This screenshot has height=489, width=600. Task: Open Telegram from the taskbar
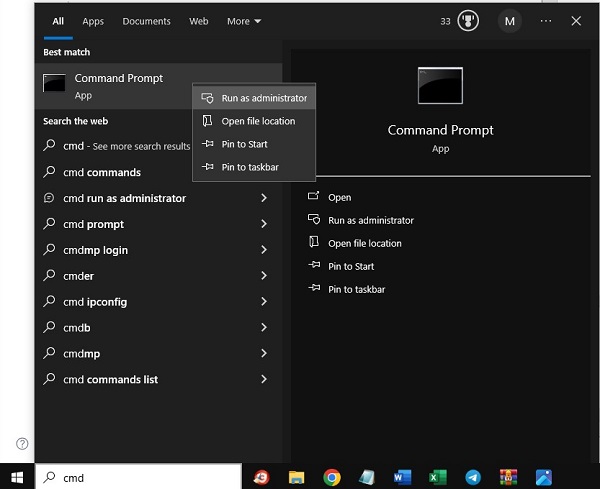(x=472, y=477)
